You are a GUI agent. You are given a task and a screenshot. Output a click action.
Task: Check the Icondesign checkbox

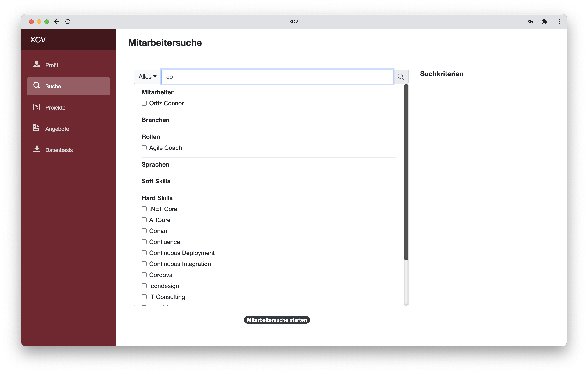pos(144,286)
